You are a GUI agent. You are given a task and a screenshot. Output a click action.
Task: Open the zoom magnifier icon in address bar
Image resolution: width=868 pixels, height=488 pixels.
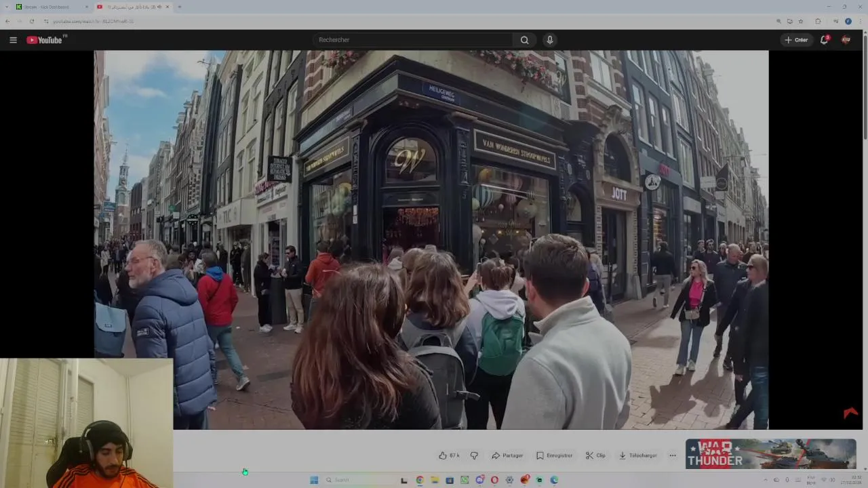(778, 21)
